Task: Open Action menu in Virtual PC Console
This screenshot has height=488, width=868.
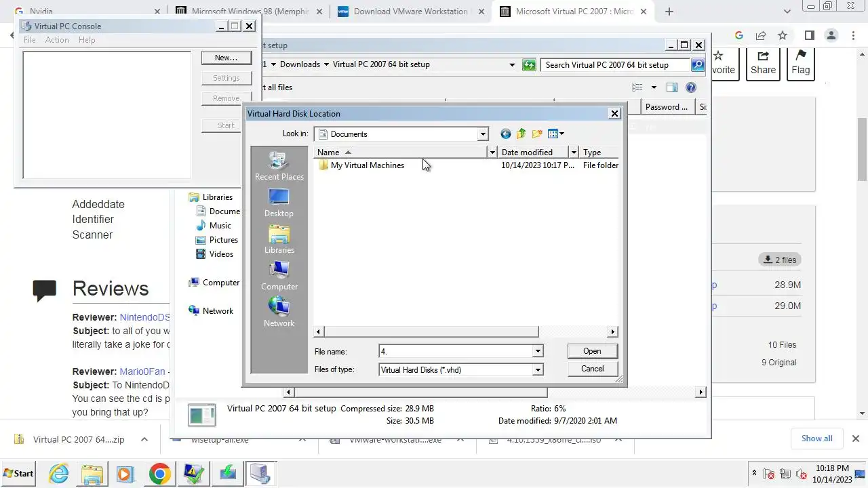Action: 57,40
